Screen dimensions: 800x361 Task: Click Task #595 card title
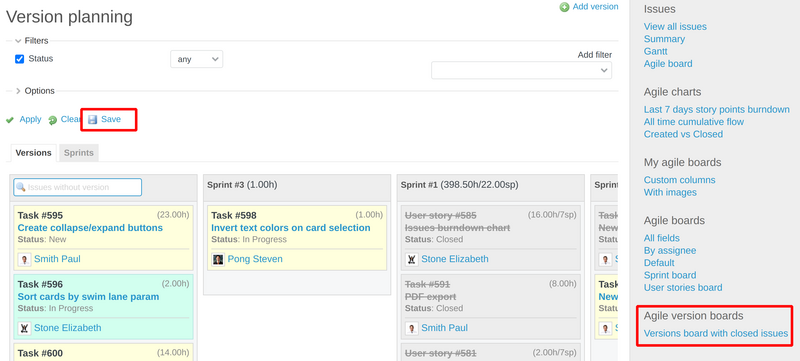coord(40,215)
